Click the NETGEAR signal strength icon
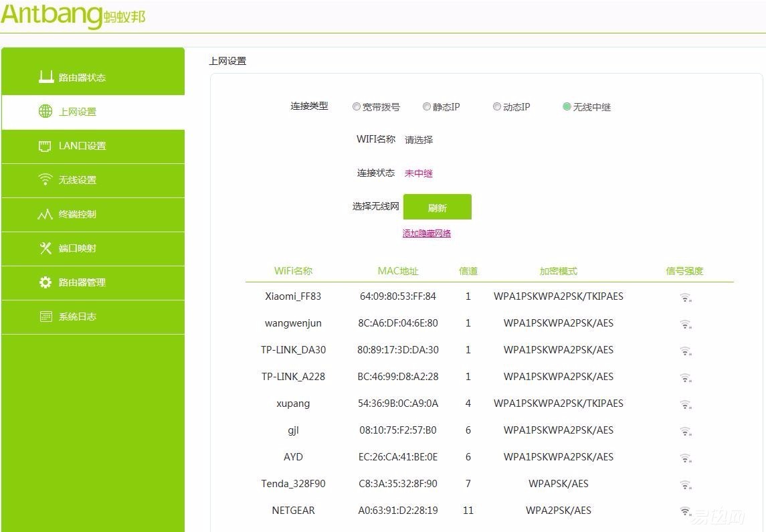 [x=685, y=511]
